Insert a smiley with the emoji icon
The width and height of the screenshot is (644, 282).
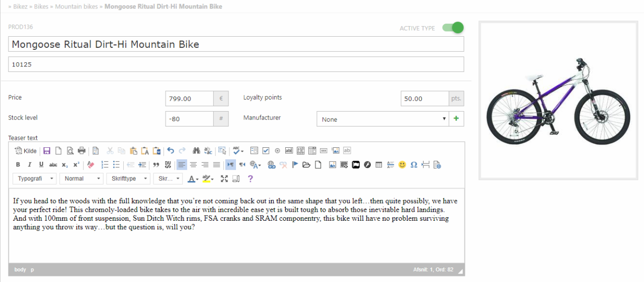pos(402,164)
